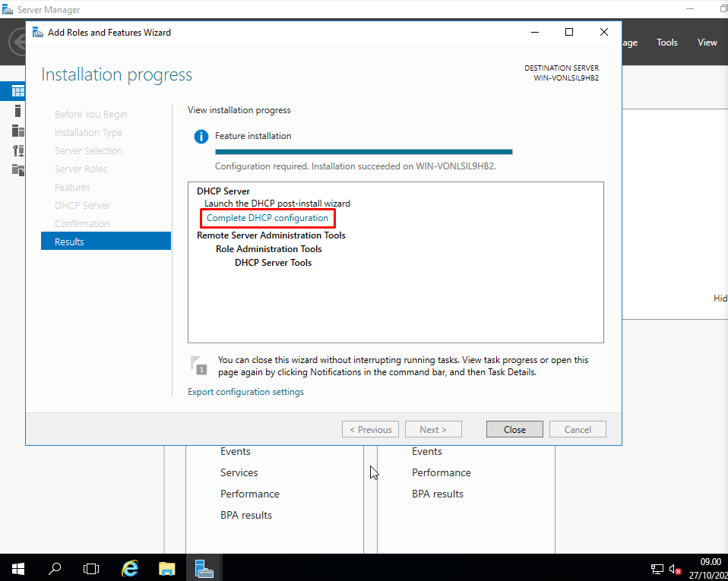Click DHCP Server Tools entry

[273, 263]
